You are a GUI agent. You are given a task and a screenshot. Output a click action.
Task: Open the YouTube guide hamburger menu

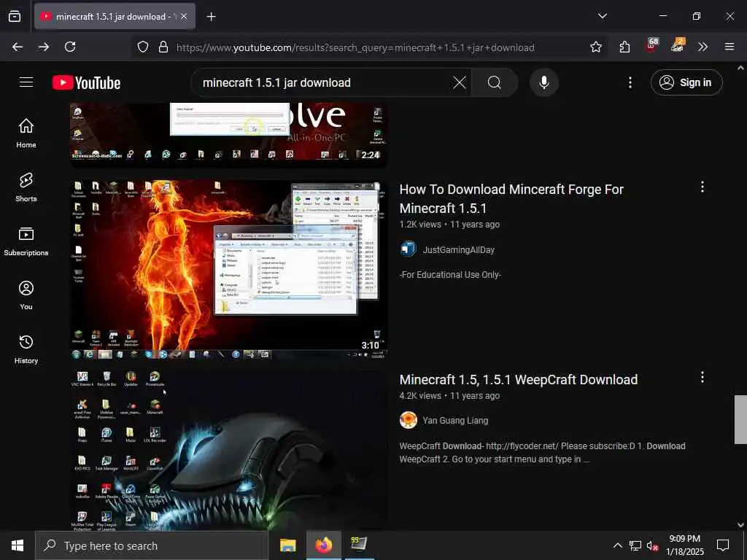tap(26, 82)
